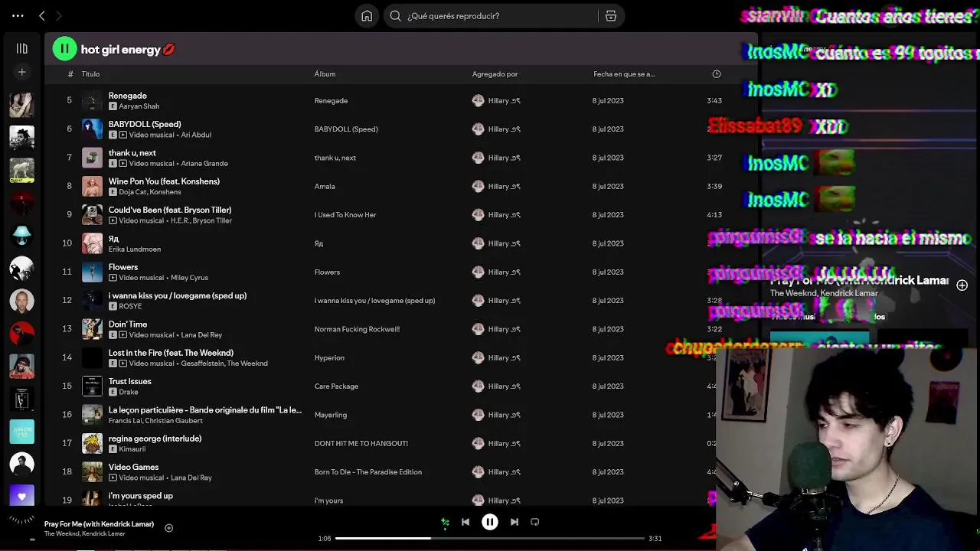980x551 pixels.
Task: Select the Trust Issues track title
Action: [x=130, y=381]
